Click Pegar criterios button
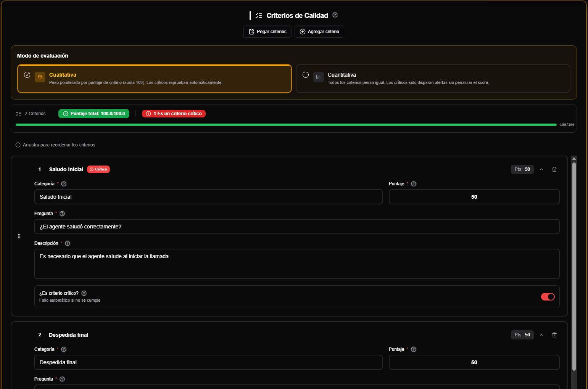This screenshot has height=389, width=588. [267, 32]
